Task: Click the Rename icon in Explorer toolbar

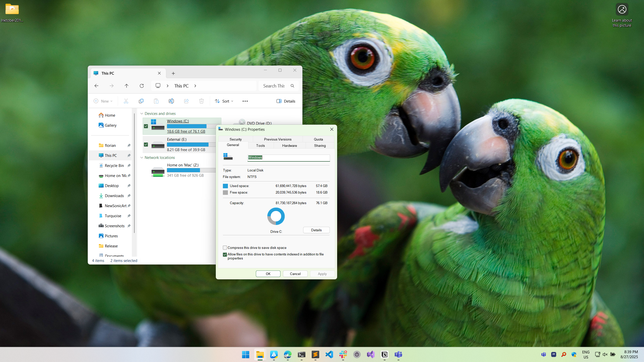Action: click(x=171, y=101)
